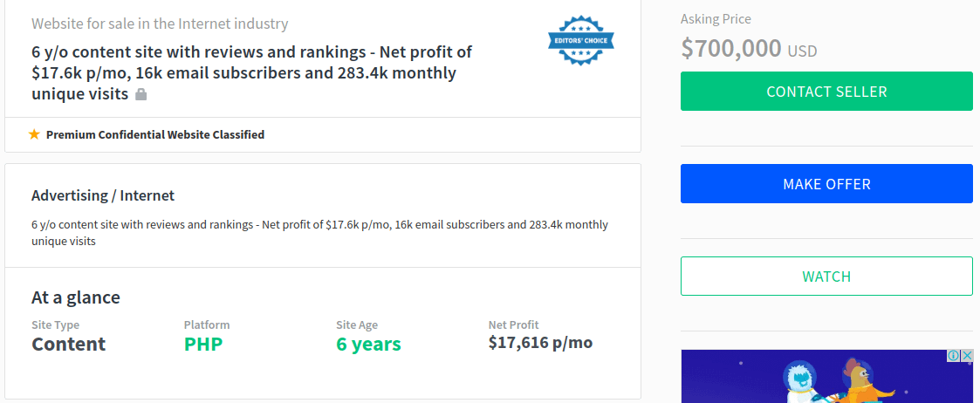Click the $700,000 asking price

click(731, 48)
